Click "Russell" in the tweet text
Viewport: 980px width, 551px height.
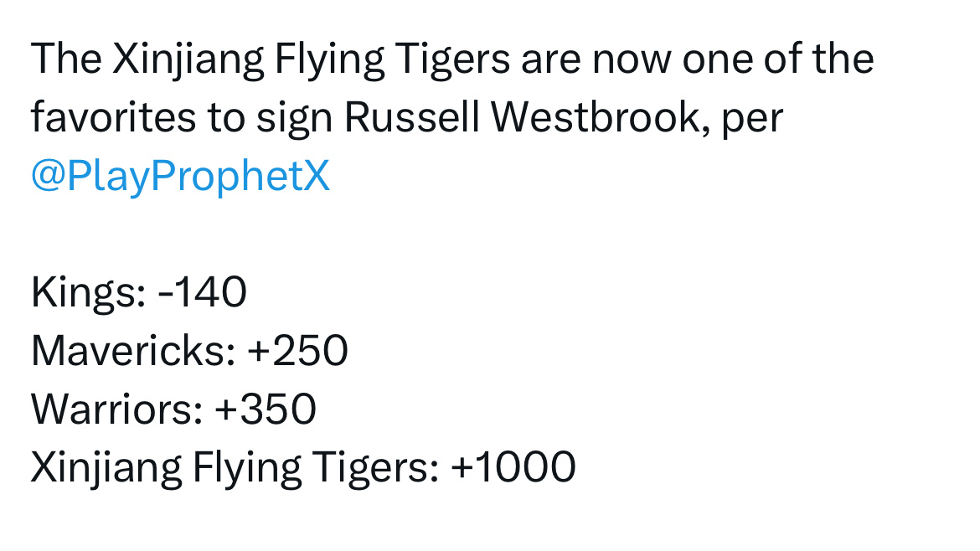412,117
